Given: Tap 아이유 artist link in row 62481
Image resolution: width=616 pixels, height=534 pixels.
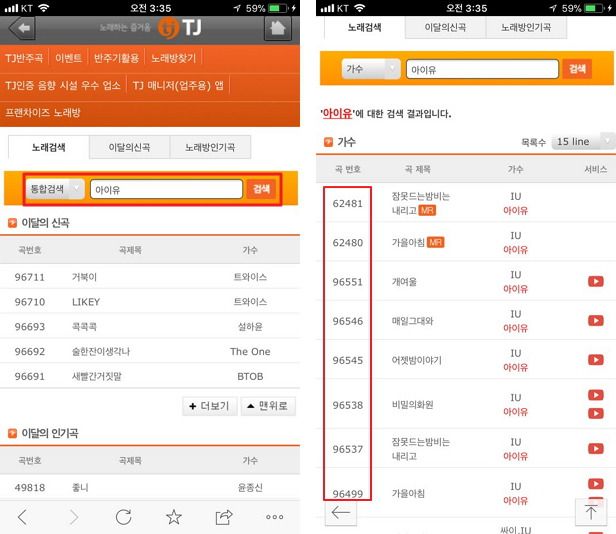Looking at the screenshot, I should 515,211.
